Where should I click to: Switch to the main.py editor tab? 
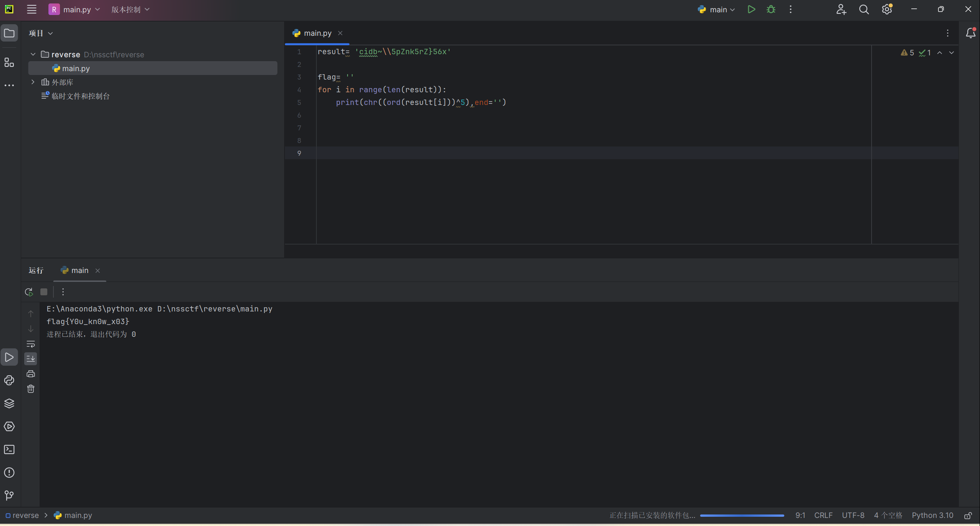tap(317, 33)
